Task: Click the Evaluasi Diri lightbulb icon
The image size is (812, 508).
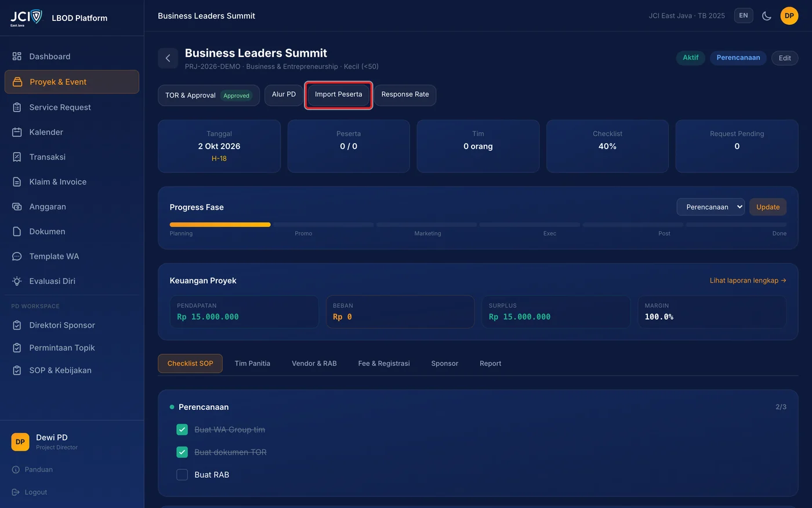Action: [x=17, y=281]
